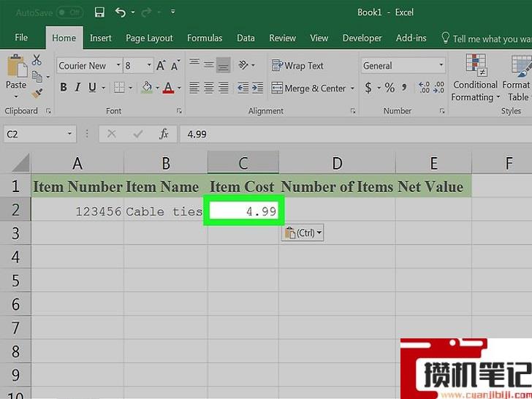
Task: Click the Borders icon
Action: [119, 88]
